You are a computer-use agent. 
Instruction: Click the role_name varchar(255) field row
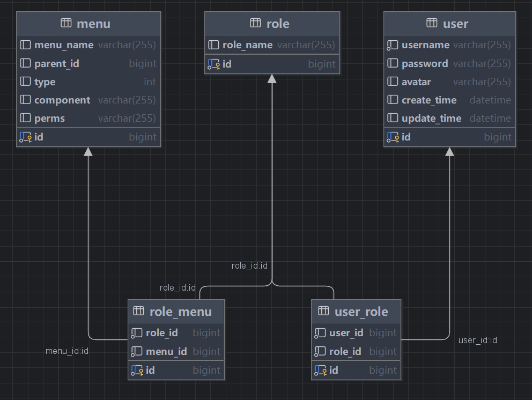pyautogui.click(x=272, y=45)
